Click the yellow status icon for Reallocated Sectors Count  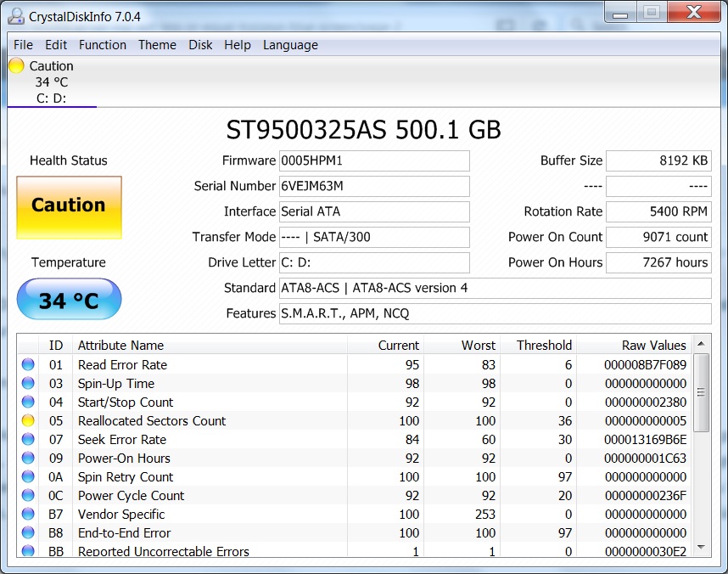28,420
